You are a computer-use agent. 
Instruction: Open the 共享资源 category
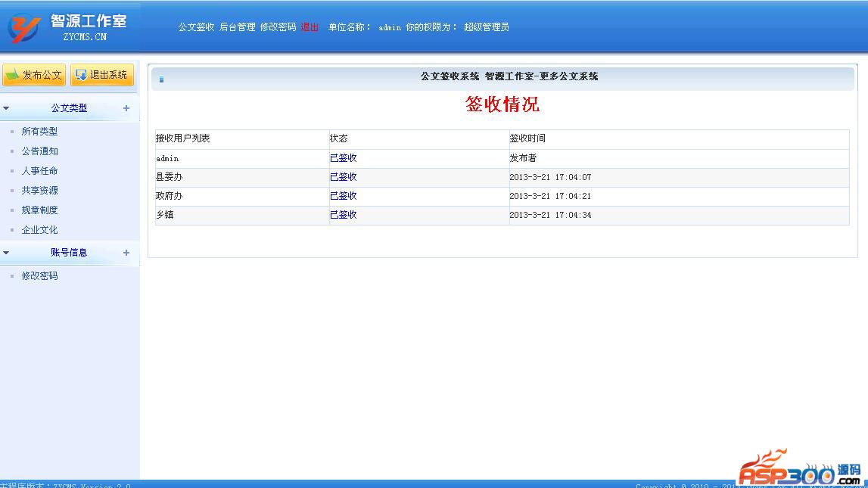coord(39,191)
